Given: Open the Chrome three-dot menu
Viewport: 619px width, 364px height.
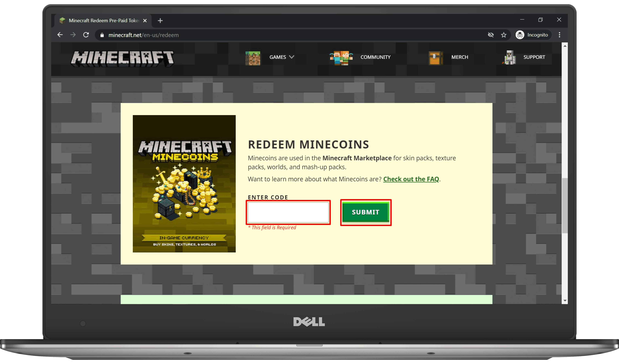Looking at the screenshot, I should [x=559, y=35].
